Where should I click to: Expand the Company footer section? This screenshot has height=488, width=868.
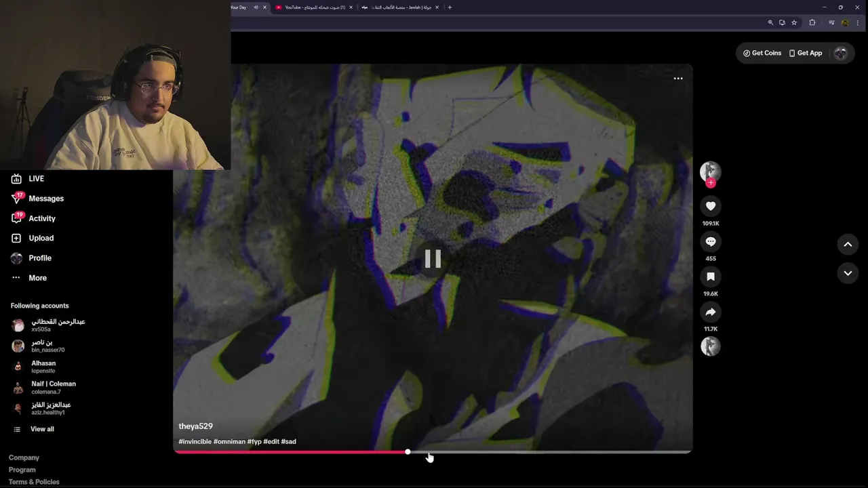pyautogui.click(x=24, y=458)
